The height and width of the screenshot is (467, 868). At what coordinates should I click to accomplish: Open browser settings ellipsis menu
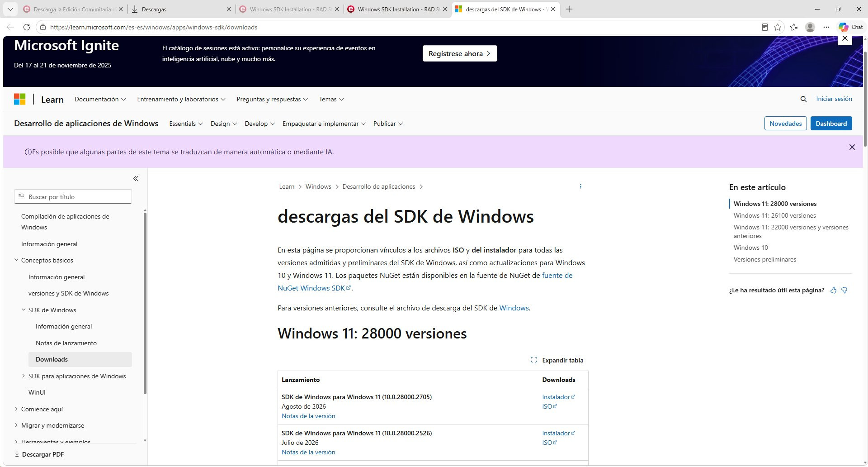point(826,27)
